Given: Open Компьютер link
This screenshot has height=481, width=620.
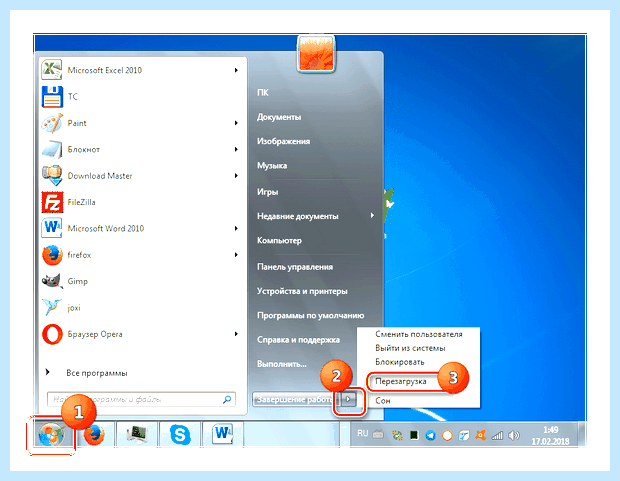Looking at the screenshot, I should pos(279,240).
